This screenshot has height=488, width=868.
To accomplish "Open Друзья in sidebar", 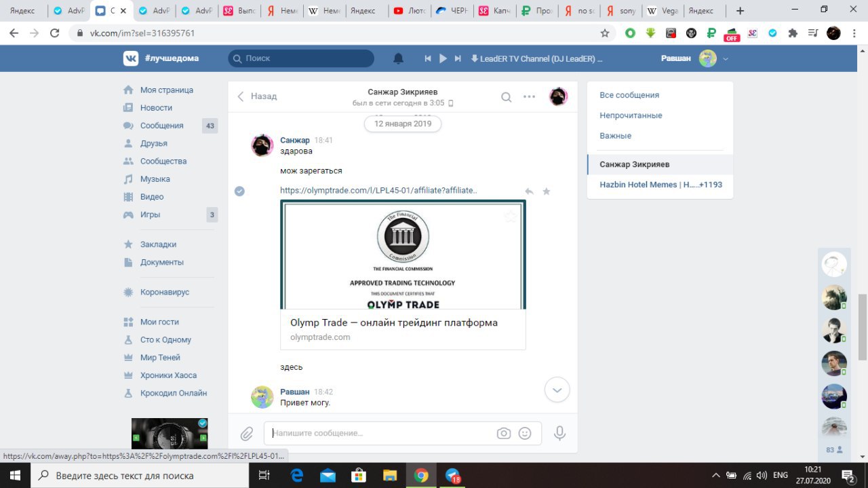I will pos(154,143).
